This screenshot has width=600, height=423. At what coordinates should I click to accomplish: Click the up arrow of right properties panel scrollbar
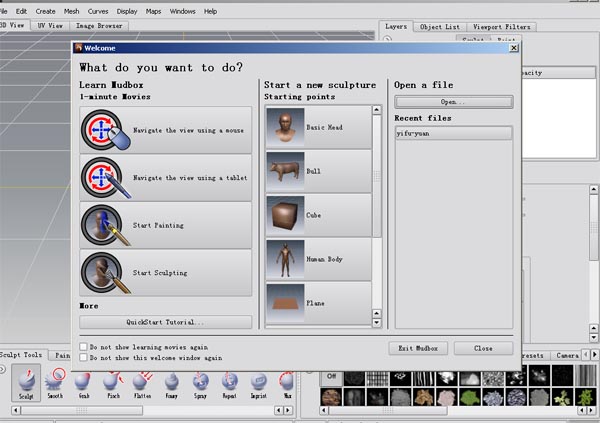tap(593, 189)
